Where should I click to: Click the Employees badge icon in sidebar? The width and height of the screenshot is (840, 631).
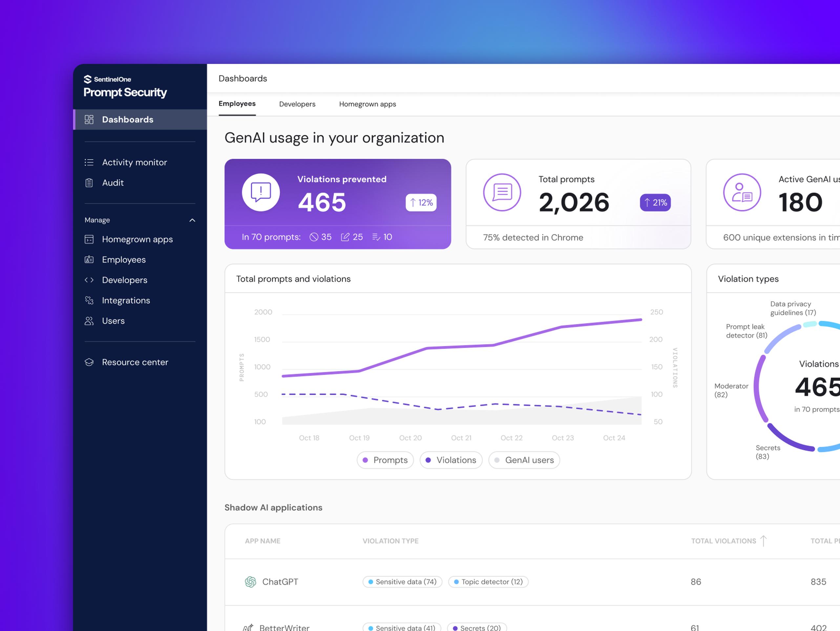tap(89, 259)
